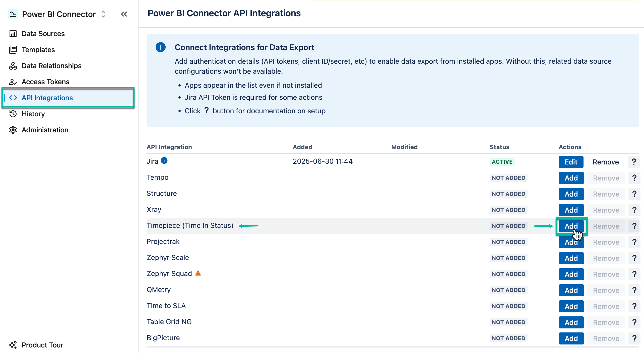This screenshot has height=353, width=644.
Task: Open help for the BigPicture integration
Action: [634, 338]
